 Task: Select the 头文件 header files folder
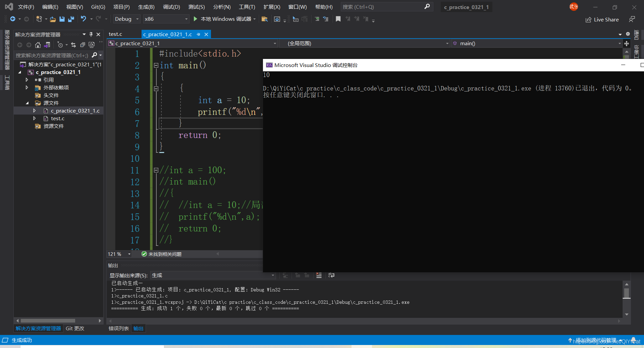(51, 95)
